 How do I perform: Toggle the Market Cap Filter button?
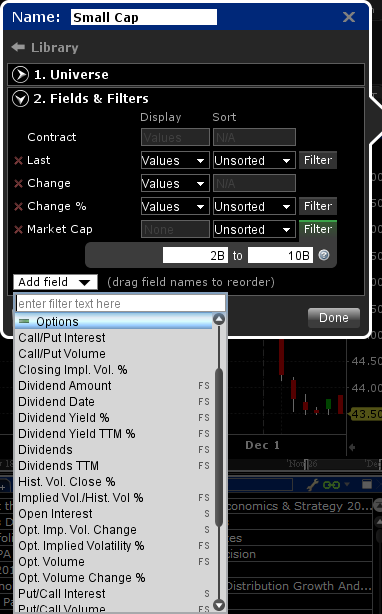coord(318,229)
